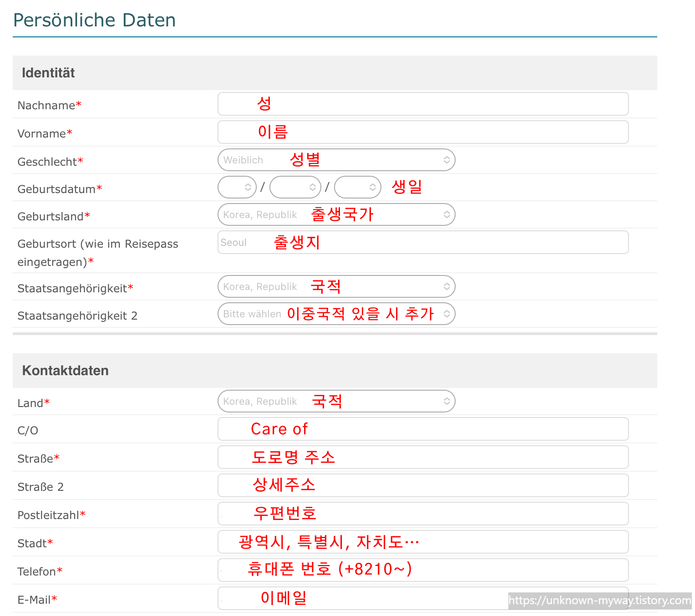Click the 'Vorname' label text
The height and width of the screenshot is (616, 695).
[42, 134]
